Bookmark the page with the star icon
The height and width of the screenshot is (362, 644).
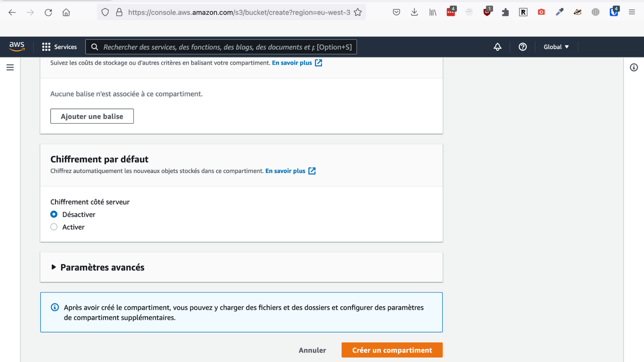(358, 12)
